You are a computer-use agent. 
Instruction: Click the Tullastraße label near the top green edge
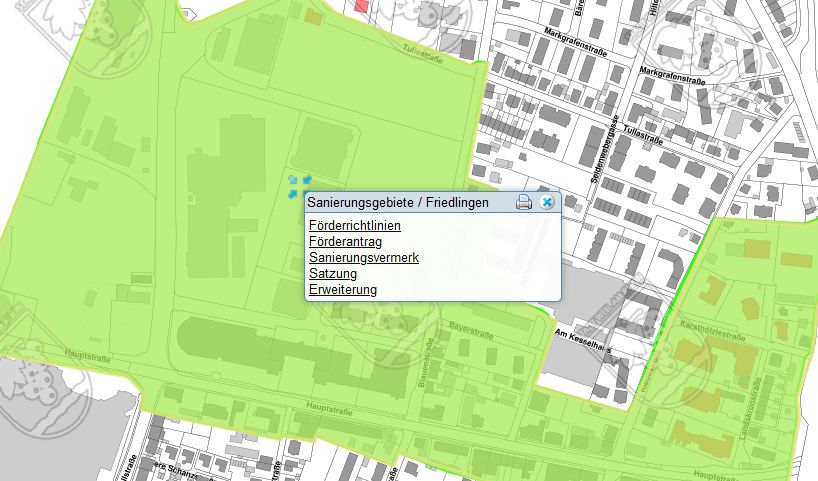[x=420, y=48]
